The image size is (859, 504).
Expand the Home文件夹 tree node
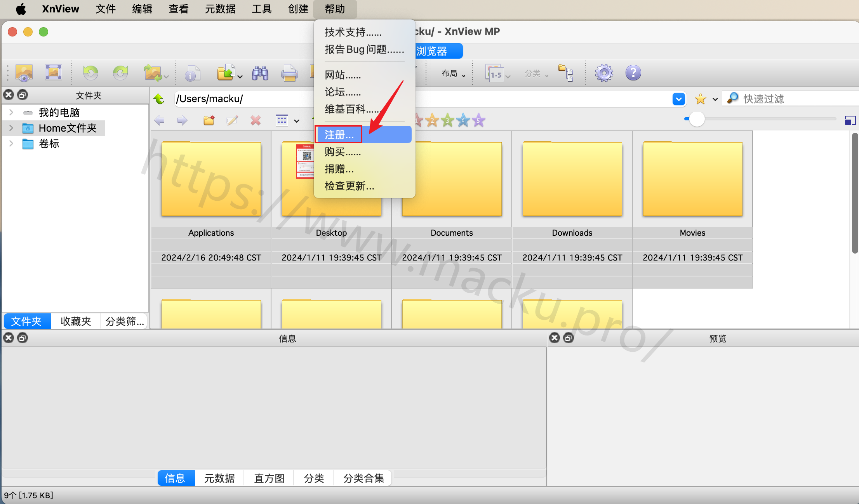pyautogui.click(x=11, y=128)
